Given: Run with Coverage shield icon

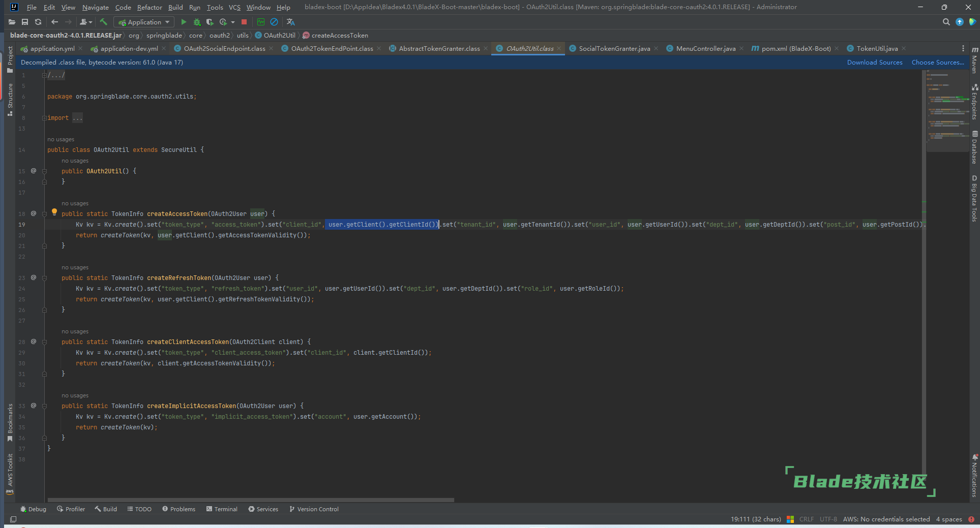Looking at the screenshot, I should pyautogui.click(x=210, y=22).
